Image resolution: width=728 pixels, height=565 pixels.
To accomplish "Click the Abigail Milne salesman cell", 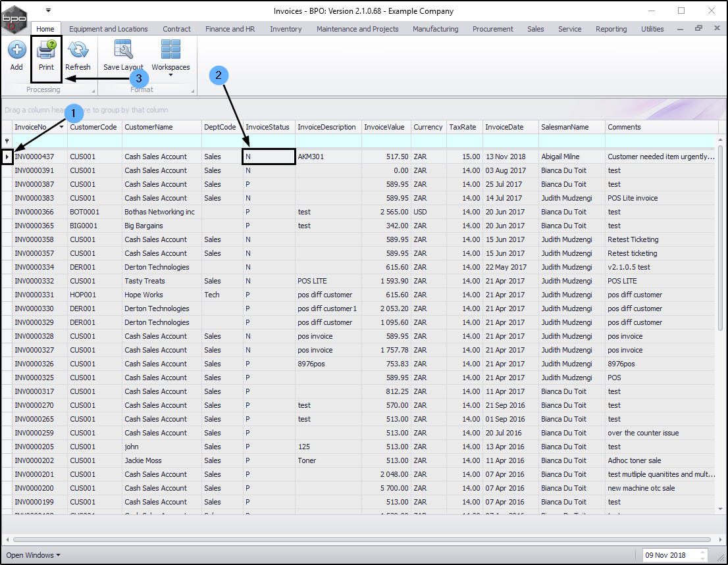I will 571,157.
